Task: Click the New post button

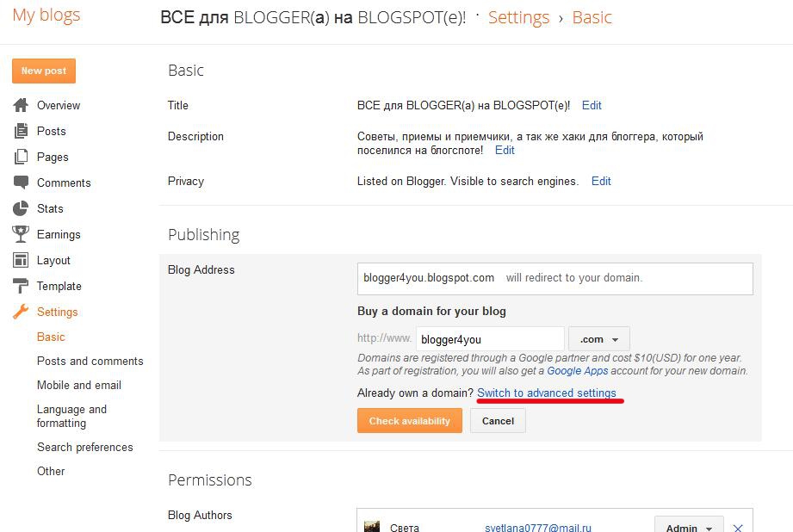Action: (44, 71)
